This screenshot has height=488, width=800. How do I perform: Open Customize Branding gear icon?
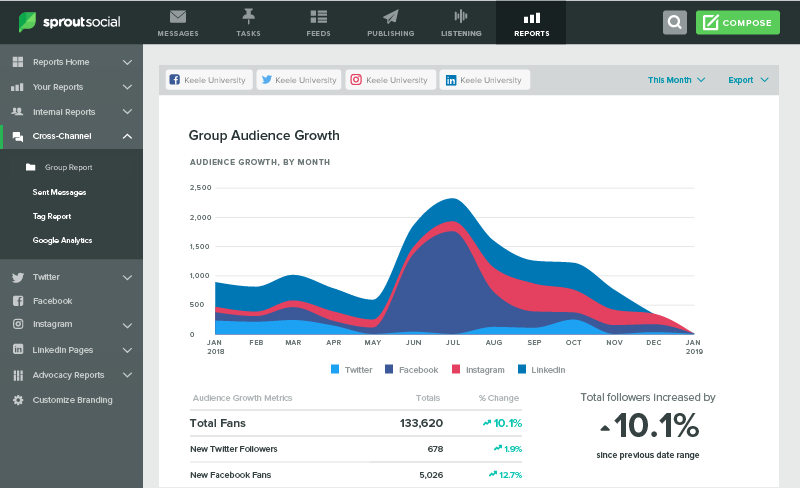(x=18, y=400)
